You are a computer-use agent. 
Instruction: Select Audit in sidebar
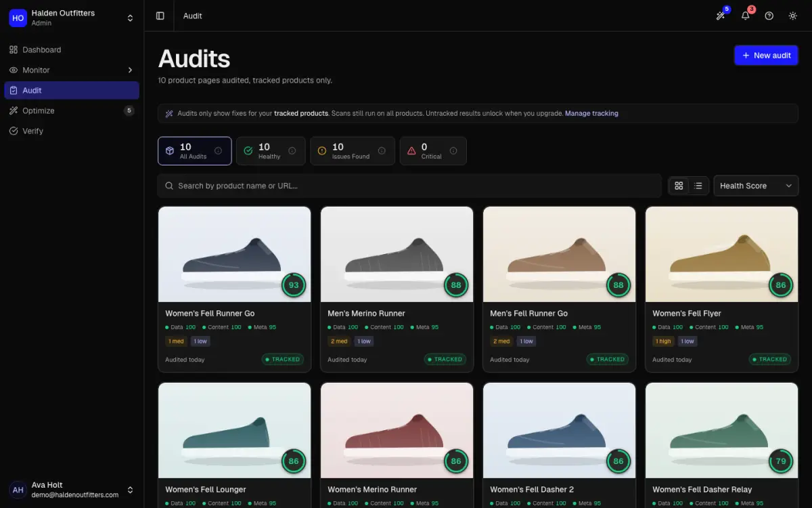coord(72,90)
